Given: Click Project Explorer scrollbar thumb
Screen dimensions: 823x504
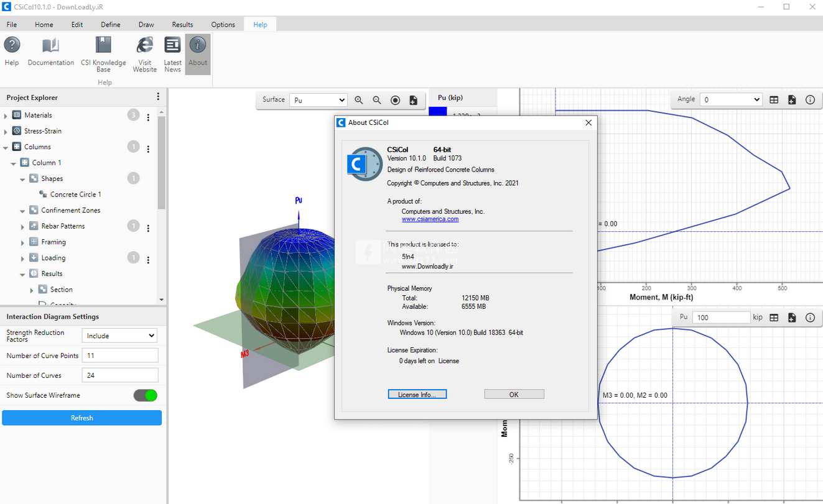Looking at the screenshot, I should click(161, 163).
